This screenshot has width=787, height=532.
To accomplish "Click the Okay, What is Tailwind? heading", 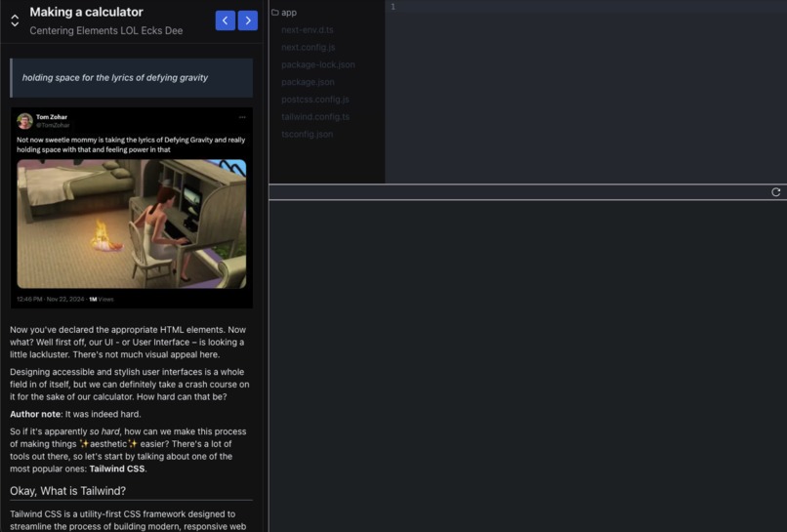I will (67, 491).
